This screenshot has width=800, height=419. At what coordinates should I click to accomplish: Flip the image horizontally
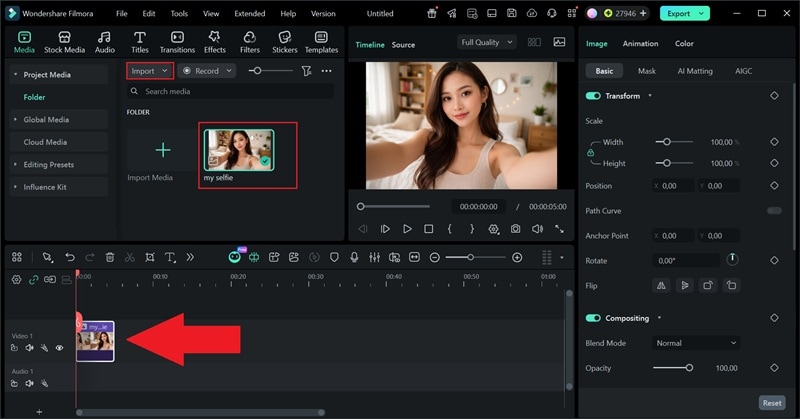click(x=661, y=285)
